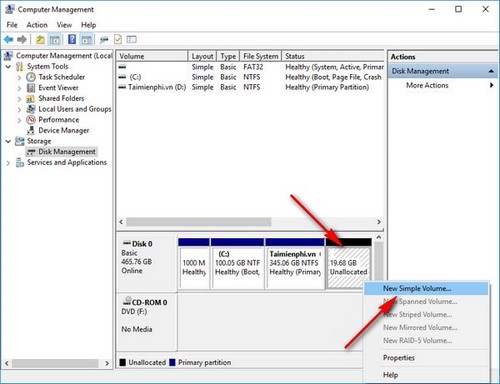Collapse the System Tools node
Image resolution: width=500 pixels, height=384 pixels.
pyautogui.click(x=8, y=67)
